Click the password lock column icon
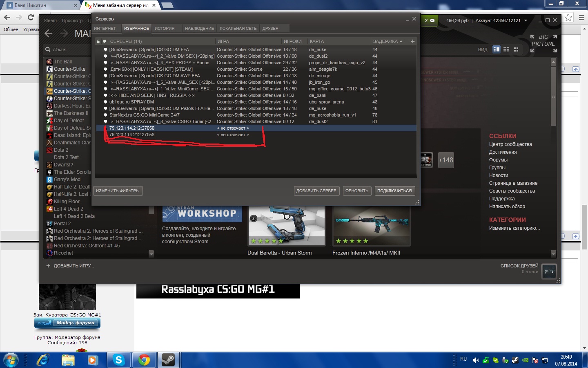Viewport: 588px width, 368px height. pos(98,41)
